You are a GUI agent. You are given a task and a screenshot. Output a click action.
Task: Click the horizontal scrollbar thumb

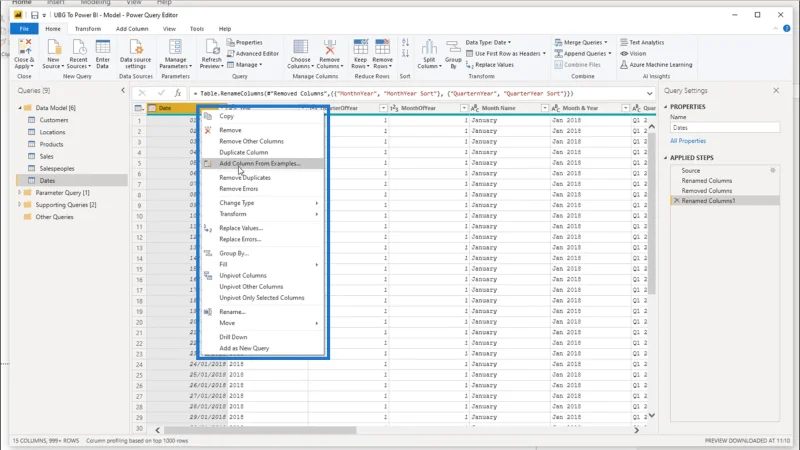[259, 430]
